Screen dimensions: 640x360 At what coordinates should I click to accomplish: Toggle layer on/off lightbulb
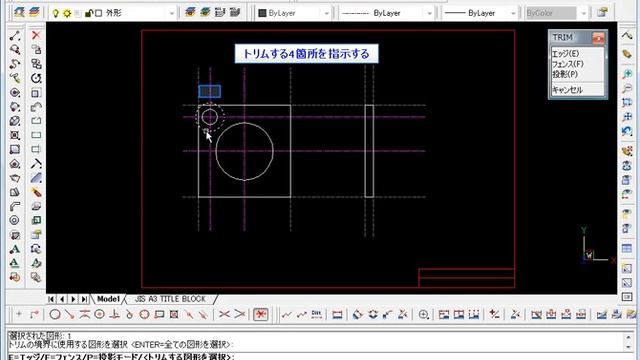(56, 13)
